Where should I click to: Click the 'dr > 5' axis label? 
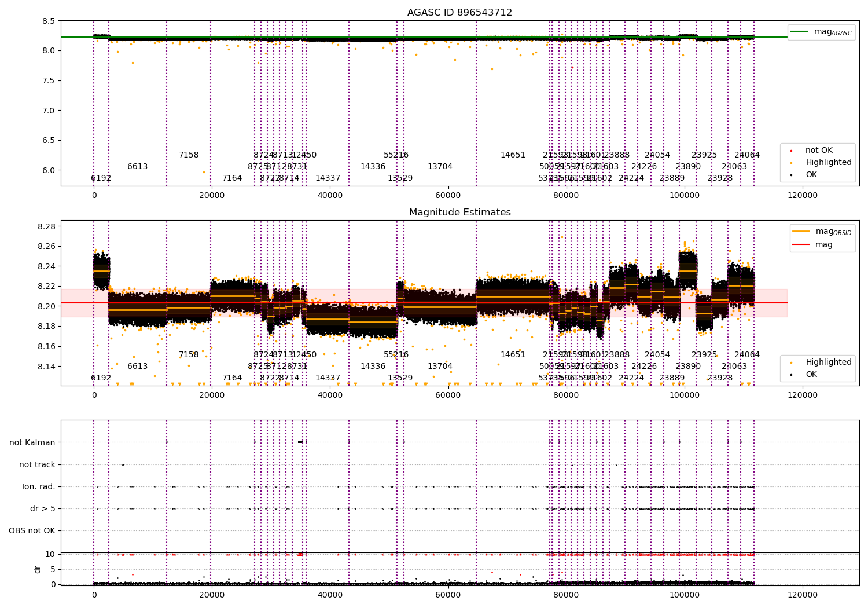pos(43,508)
